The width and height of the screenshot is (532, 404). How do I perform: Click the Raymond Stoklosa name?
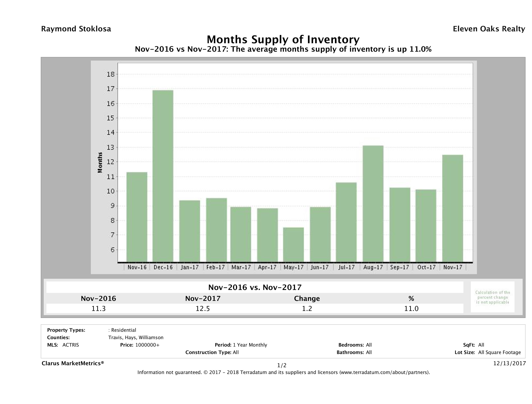point(76,29)
